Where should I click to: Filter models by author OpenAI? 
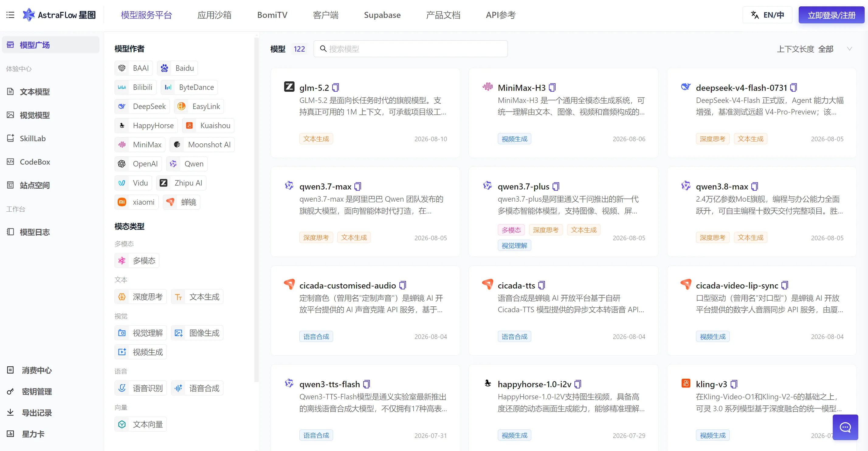[138, 164]
